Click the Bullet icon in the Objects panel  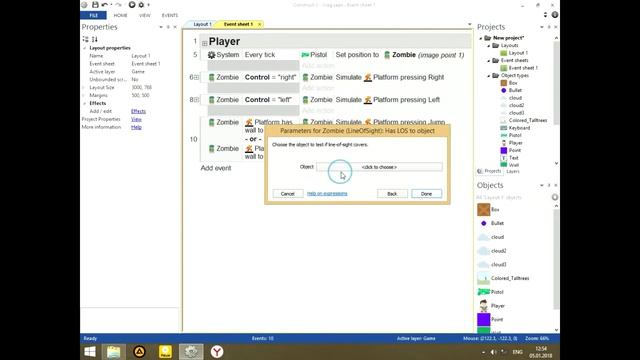pyautogui.click(x=484, y=223)
